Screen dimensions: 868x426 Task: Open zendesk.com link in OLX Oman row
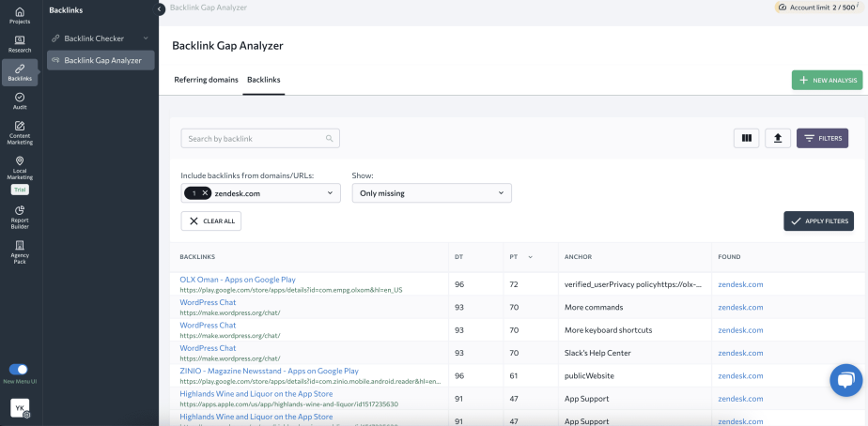740,284
